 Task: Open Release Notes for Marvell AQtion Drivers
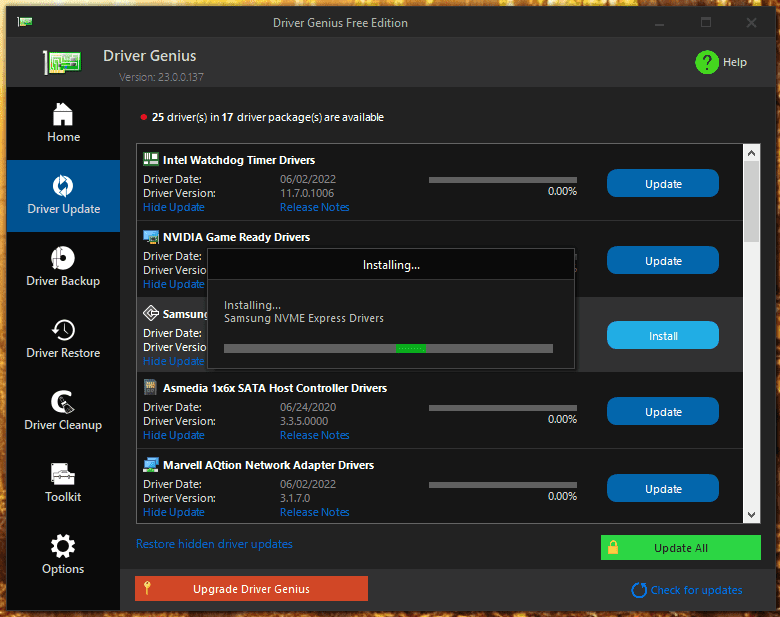pos(314,512)
